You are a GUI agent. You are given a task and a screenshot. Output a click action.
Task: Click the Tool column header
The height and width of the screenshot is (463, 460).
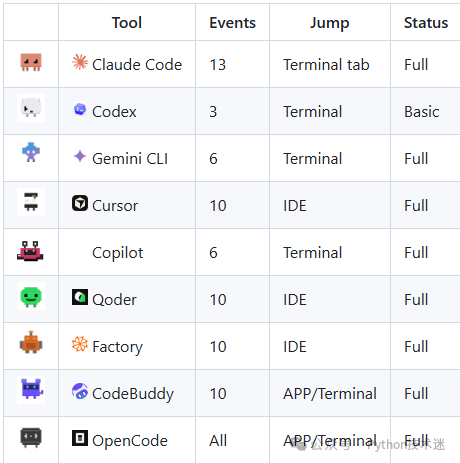pyautogui.click(x=127, y=23)
